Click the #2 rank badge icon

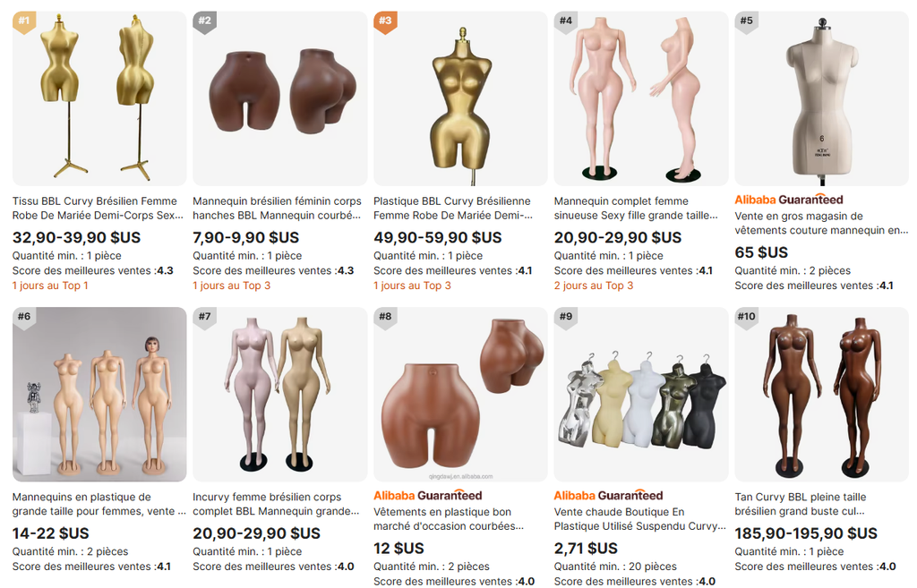(x=204, y=22)
